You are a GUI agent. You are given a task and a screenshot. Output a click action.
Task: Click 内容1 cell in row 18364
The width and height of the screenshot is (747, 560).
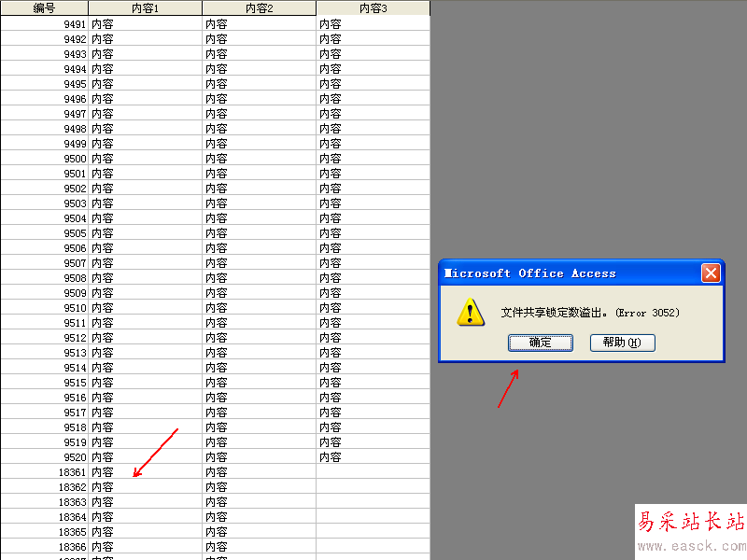click(x=145, y=517)
